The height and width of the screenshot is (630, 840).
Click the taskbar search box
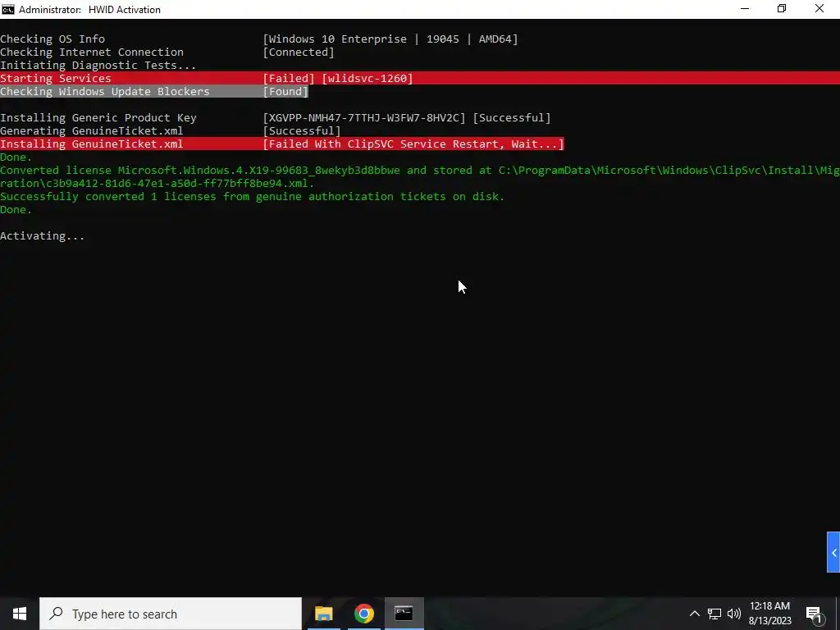(171, 614)
